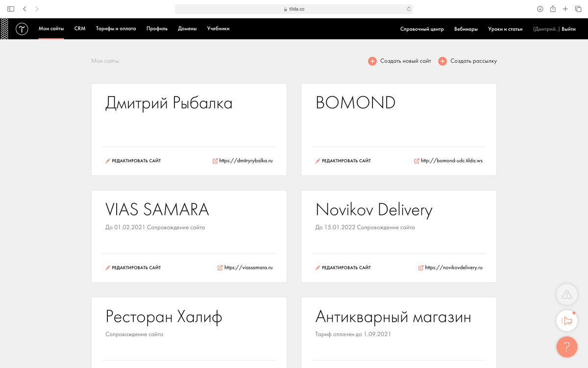Screen dimensions: 588x368
Task: Click external link icon beside viassamara.ru
Action: pos(220,268)
